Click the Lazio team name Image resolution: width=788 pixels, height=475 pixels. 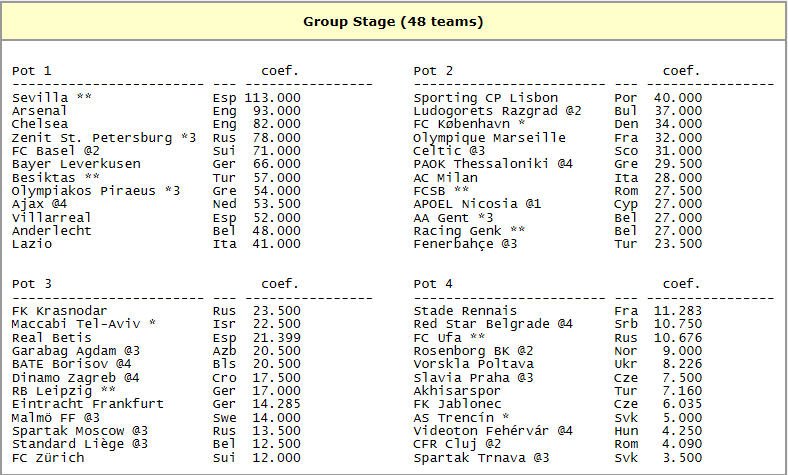pyautogui.click(x=32, y=244)
